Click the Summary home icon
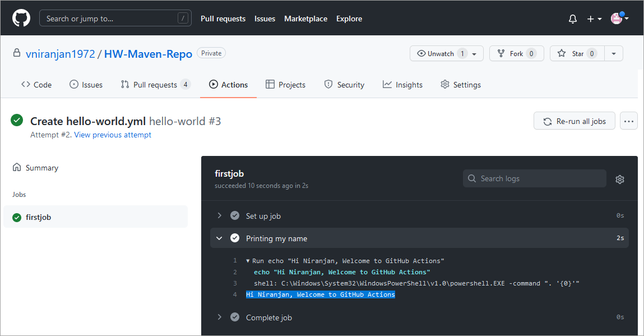Screen dimensions: 644x336 17,168
